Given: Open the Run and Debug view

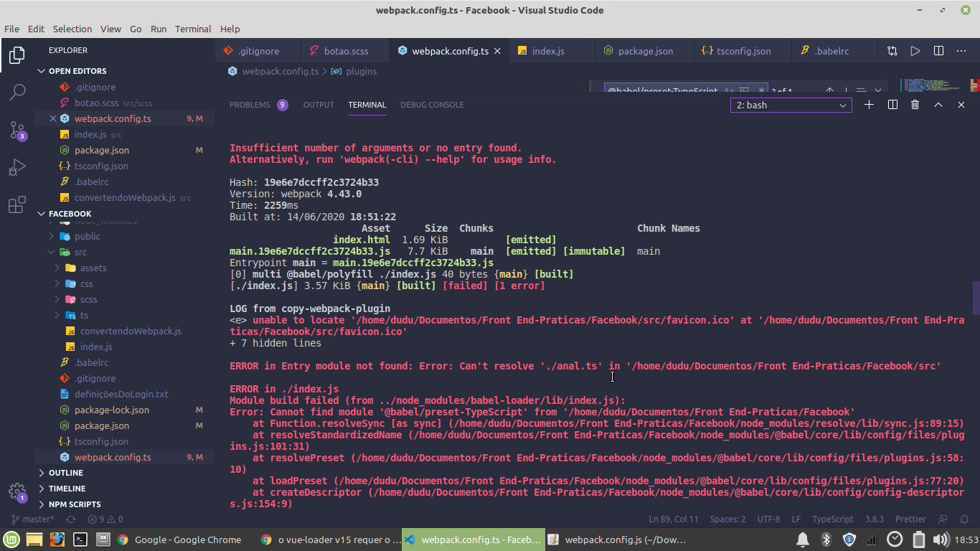Looking at the screenshot, I should pos(17,168).
